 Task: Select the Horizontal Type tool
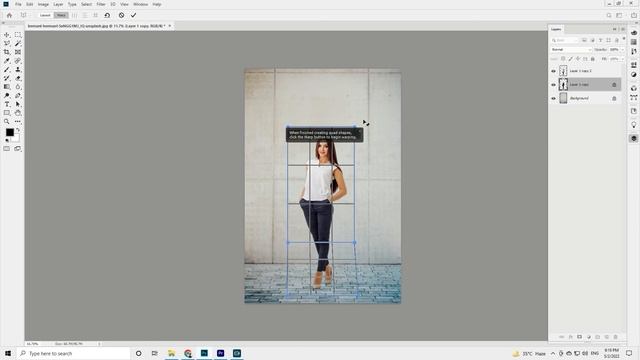pos(7,104)
